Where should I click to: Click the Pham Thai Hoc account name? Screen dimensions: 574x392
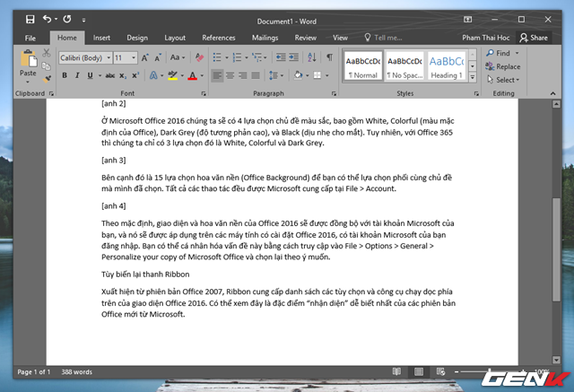pos(485,38)
